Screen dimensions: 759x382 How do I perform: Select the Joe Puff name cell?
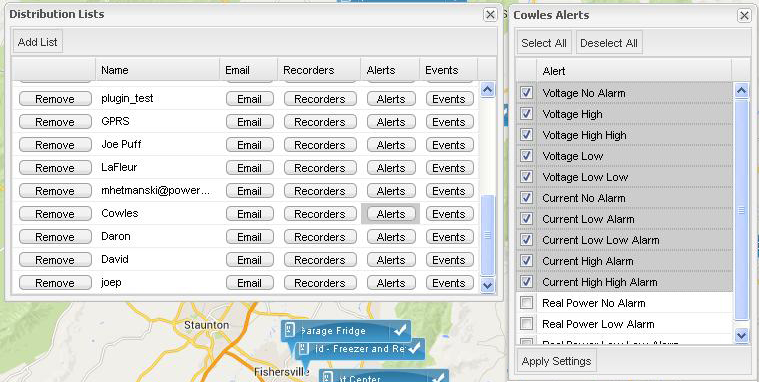158,144
